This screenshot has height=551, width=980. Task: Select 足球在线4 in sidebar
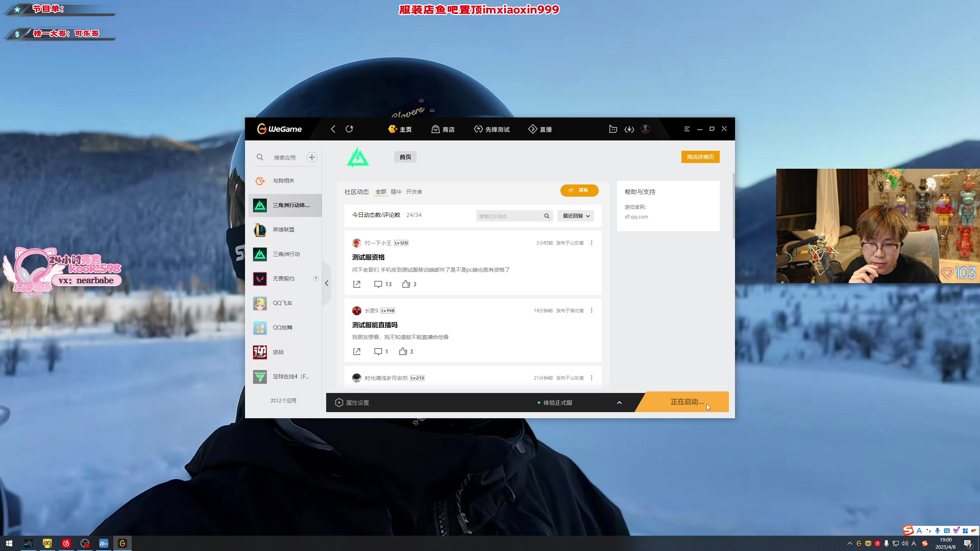pyautogui.click(x=285, y=377)
